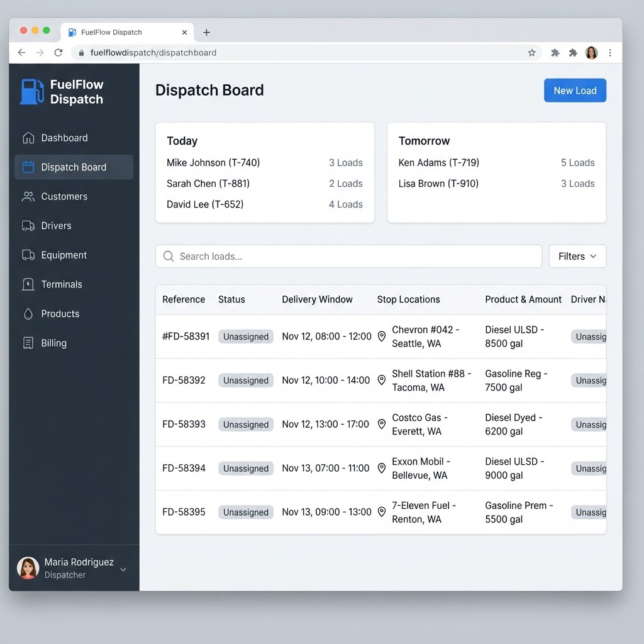This screenshot has height=644, width=644.
Task: Open Unassigned status of FD-58394
Action: (x=246, y=468)
